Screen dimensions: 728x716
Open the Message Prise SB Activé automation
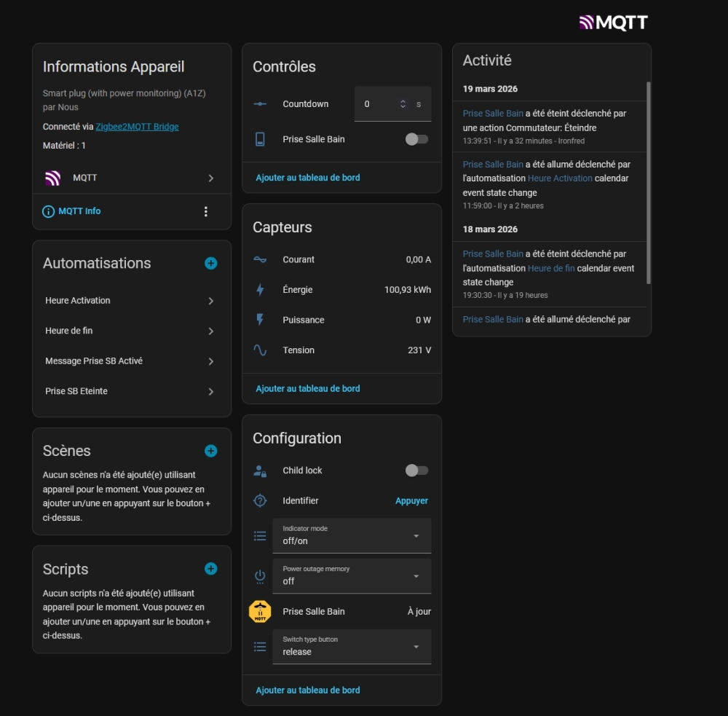pyautogui.click(x=132, y=361)
